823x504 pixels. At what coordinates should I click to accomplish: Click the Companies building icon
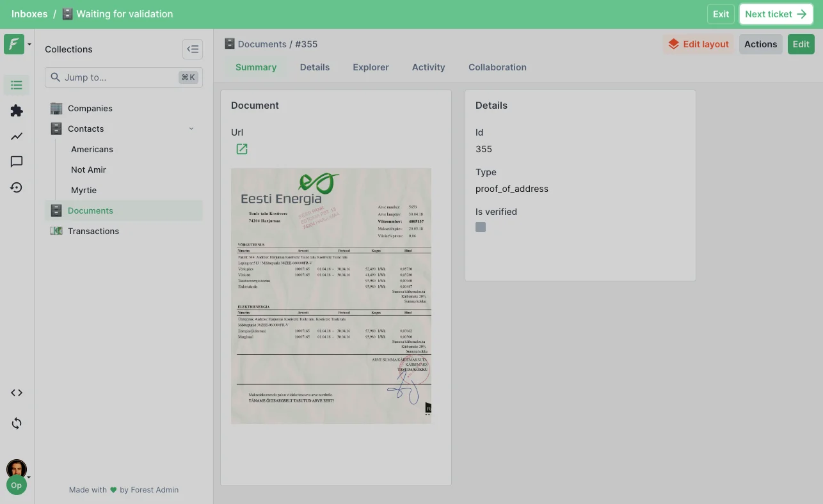point(56,108)
